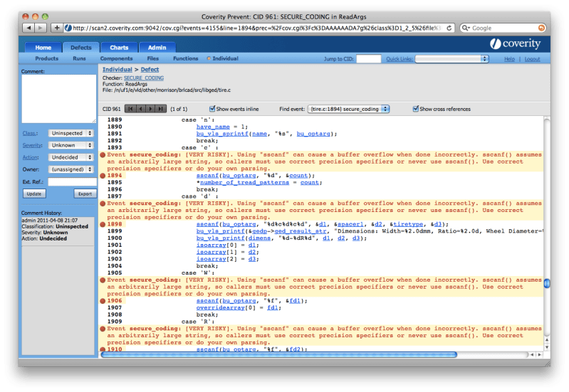Click the horizontal code scrollbar thumb
This screenshot has height=392, width=569.
point(278,354)
